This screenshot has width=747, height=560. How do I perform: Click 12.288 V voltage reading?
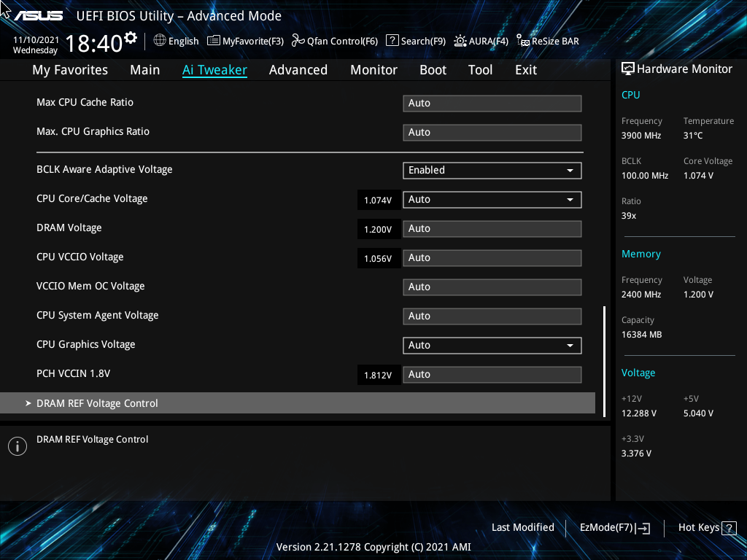tap(639, 413)
